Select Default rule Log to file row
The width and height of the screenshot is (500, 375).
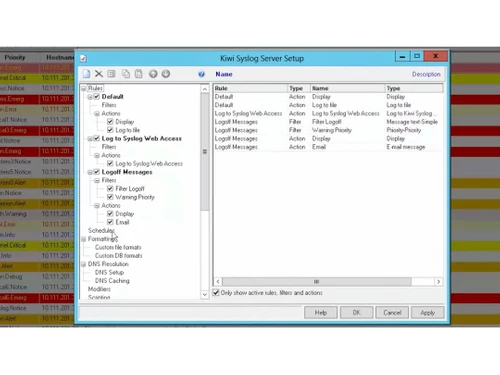[x=328, y=105]
